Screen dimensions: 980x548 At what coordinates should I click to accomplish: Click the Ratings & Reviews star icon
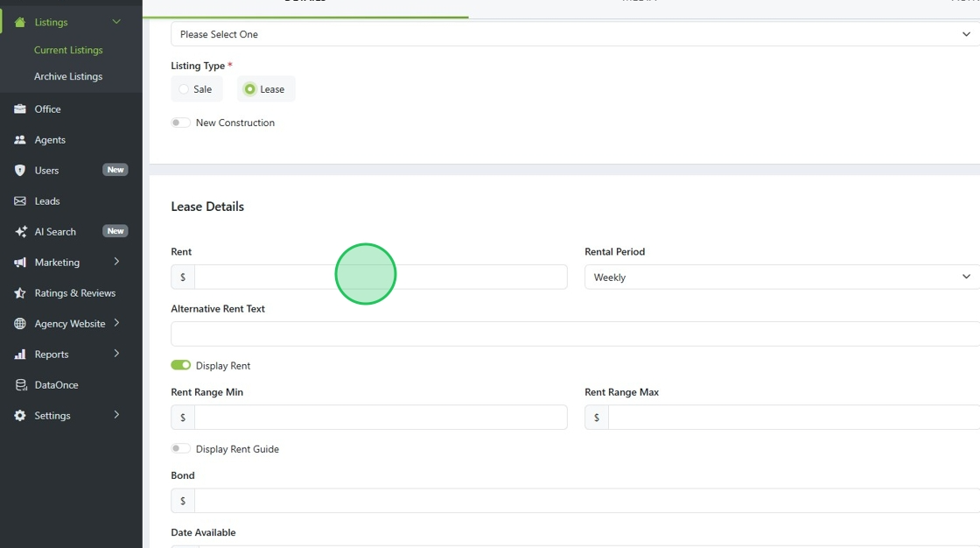click(20, 293)
